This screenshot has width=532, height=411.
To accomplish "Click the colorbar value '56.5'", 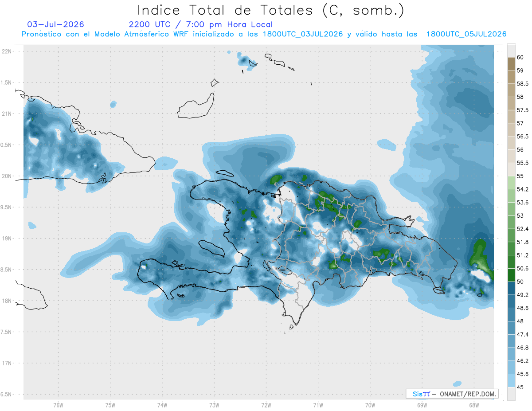I will click(x=523, y=137).
